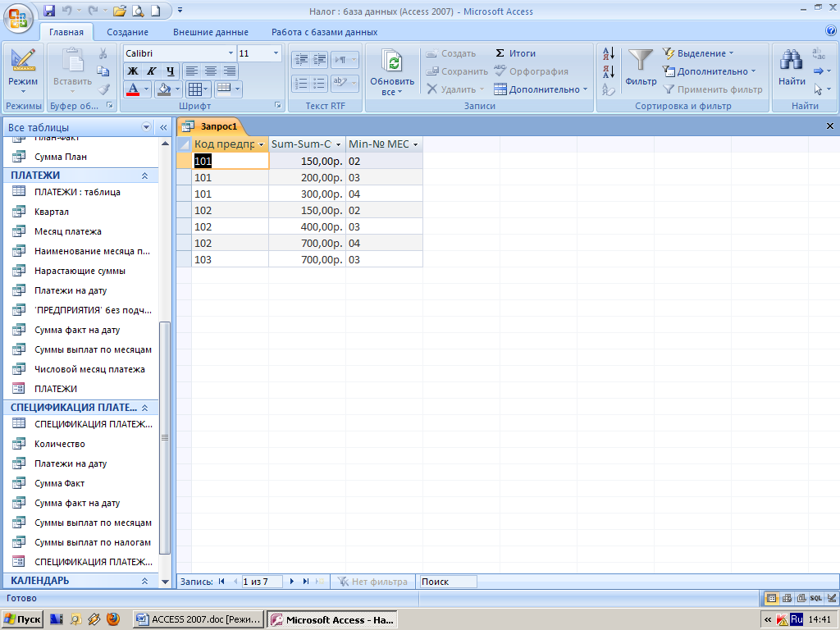Click the Найти binoculars icon
The image size is (840, 630).
[x=792, y=67]
